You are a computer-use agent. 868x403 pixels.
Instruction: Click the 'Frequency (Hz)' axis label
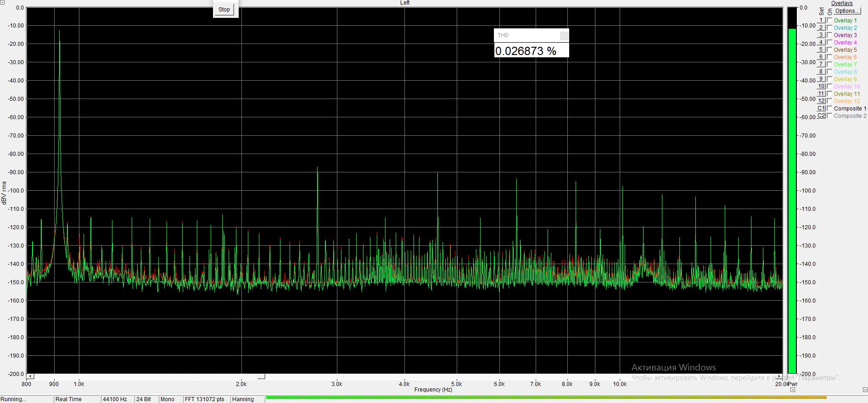[x=433, y=390]
